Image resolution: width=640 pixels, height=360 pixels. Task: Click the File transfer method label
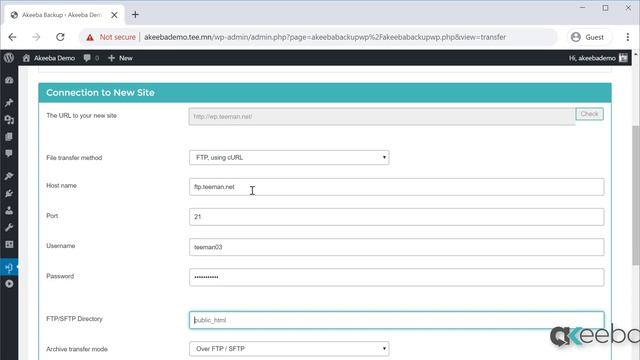tap(74, 158)
